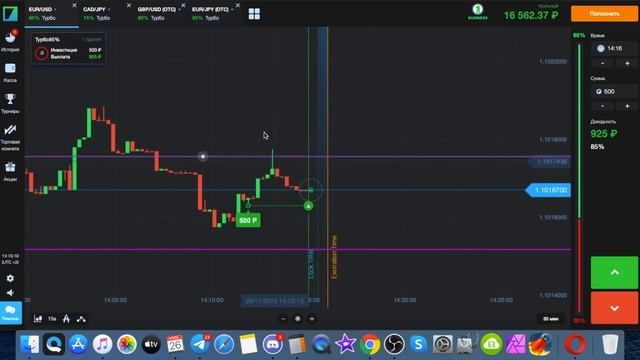Zoom out the chart with the minus button
This screenshot has height=360, width=640.
[284, 319]
